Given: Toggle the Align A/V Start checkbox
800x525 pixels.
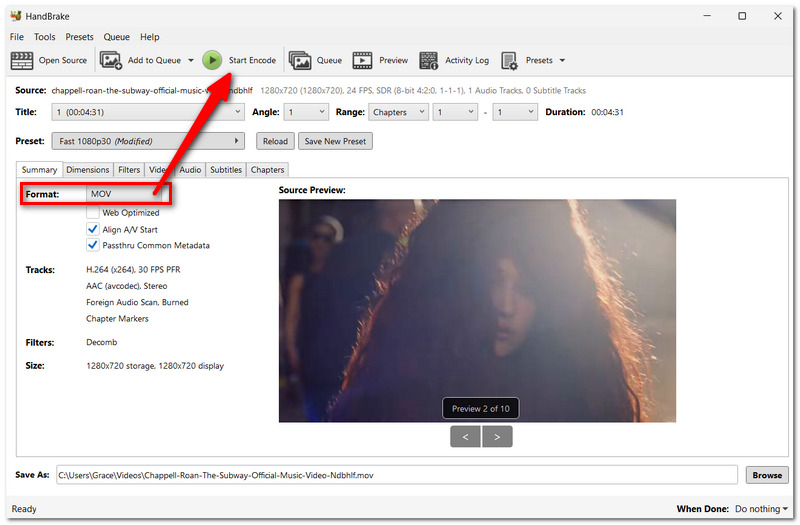Looking at the screenshot, I should 92,229.
